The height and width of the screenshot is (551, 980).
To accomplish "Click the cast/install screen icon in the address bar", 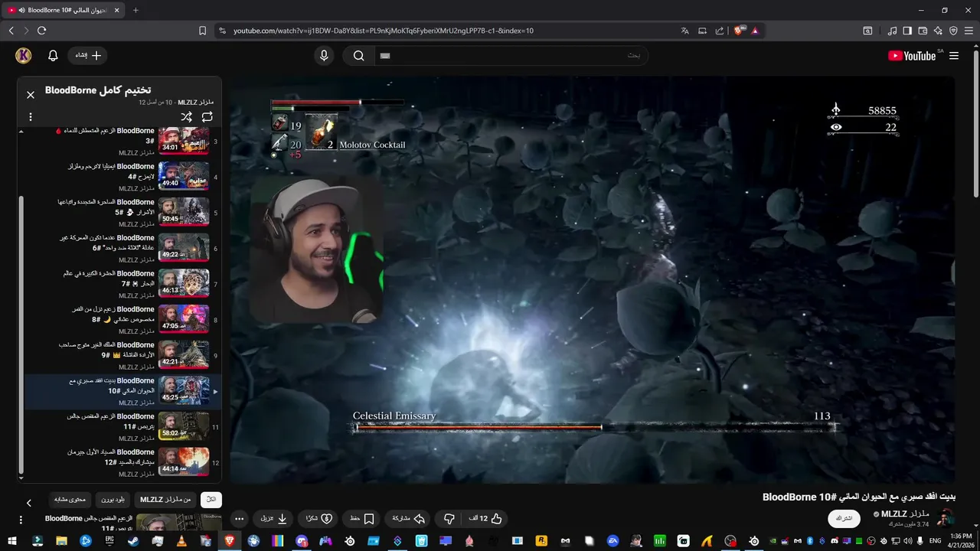I will click(x=702, y=31).
